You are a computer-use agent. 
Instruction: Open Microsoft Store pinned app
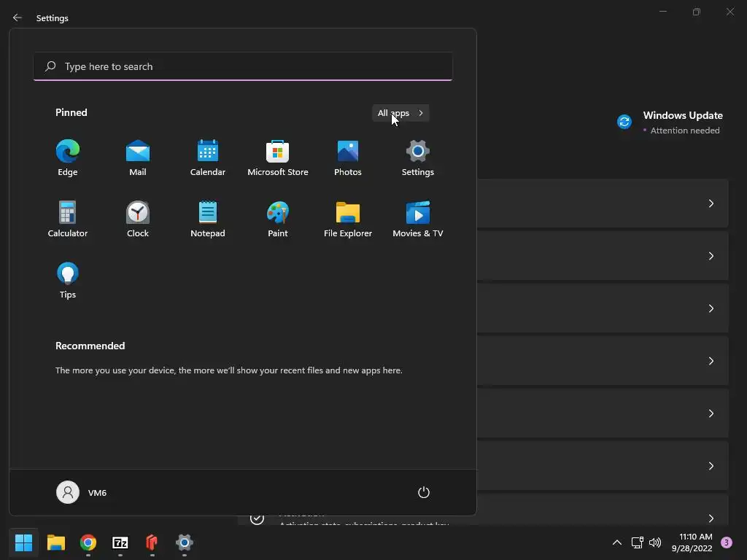[278, 158]
